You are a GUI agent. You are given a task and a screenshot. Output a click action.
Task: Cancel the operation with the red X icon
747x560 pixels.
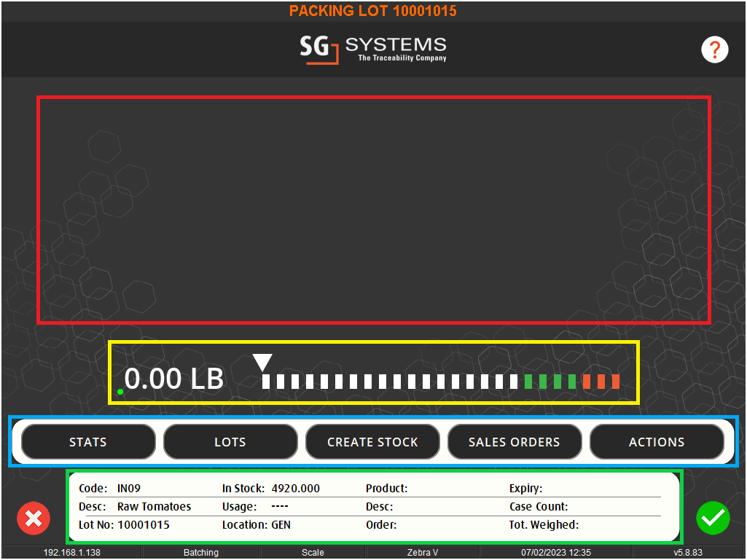pos(34,518)
